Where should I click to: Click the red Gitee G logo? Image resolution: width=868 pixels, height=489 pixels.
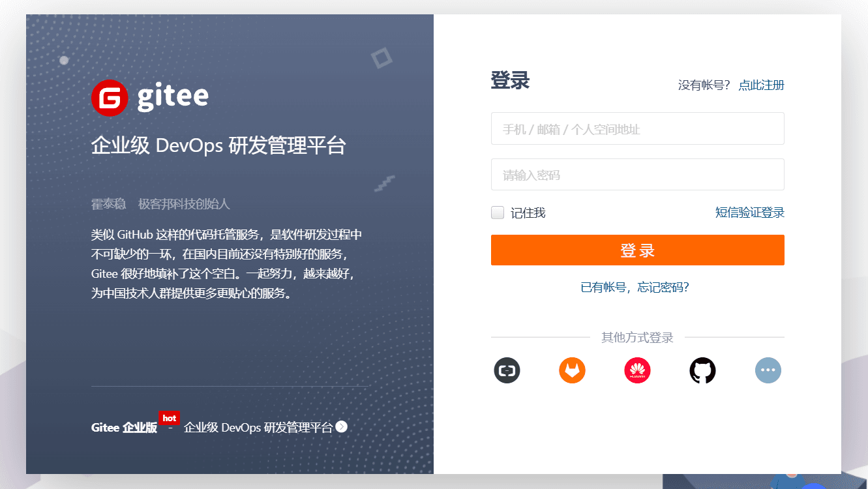pyautogui.click(x=110, y=98)
